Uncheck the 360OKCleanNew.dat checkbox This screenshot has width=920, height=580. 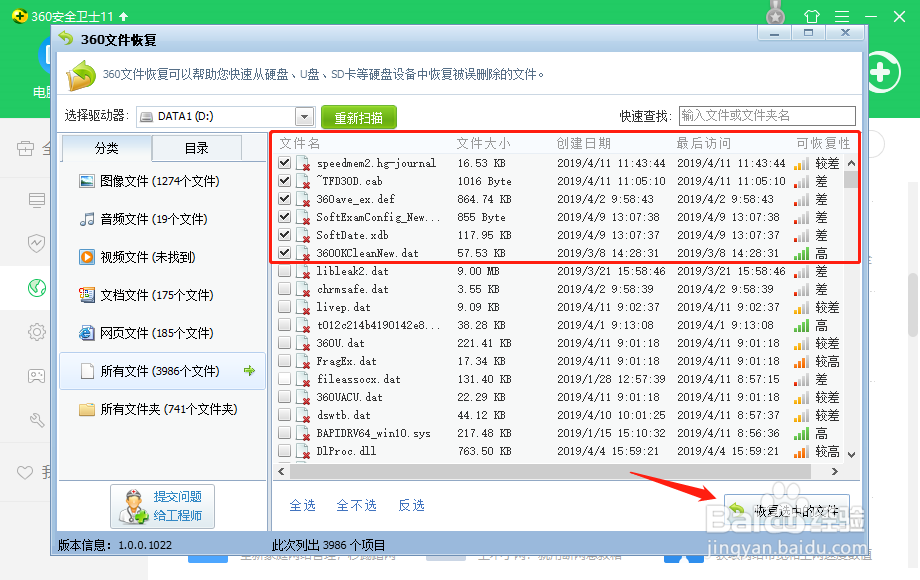click(x=285, y=253)
